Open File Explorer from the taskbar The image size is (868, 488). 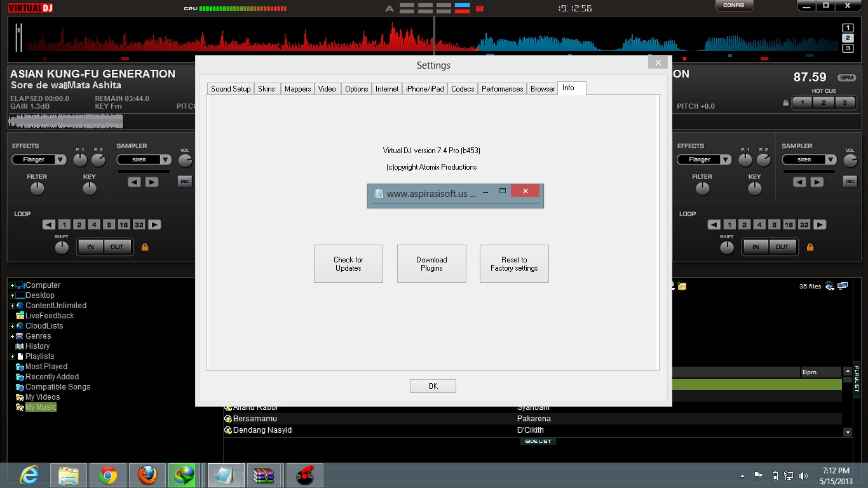69,475
